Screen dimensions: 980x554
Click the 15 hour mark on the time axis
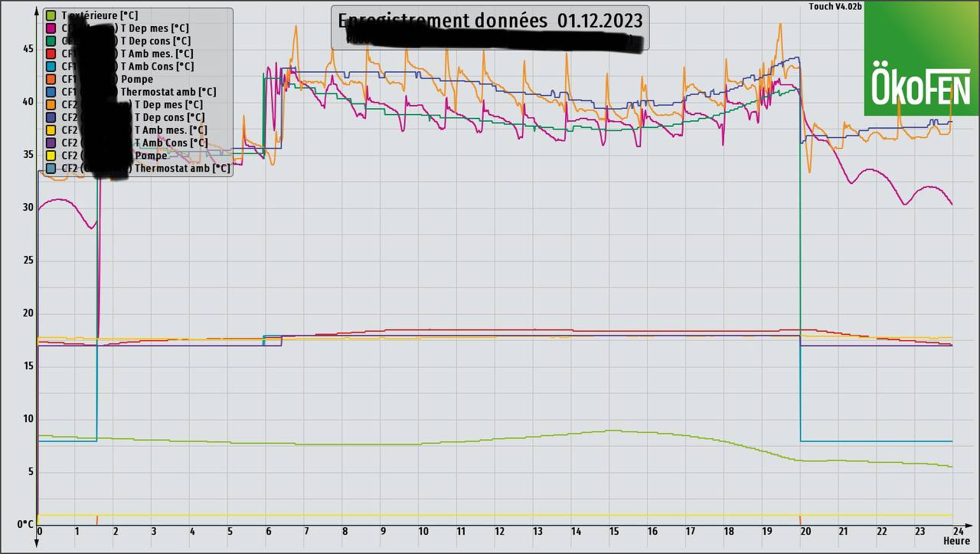click(x=614, y=532)
